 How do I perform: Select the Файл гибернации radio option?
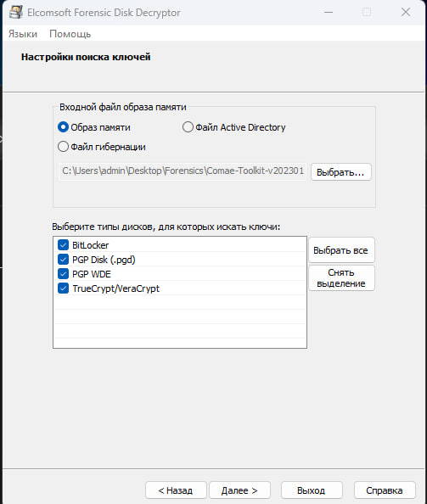point(63,147)
